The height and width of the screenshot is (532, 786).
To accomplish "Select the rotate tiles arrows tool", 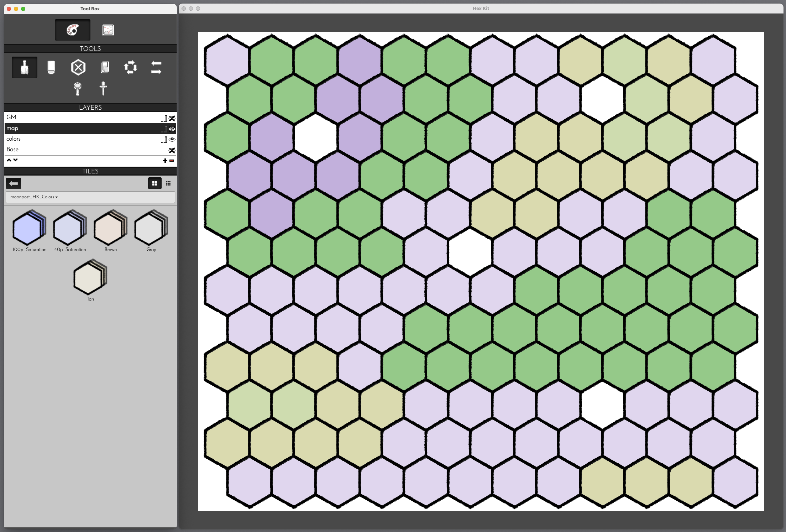I will tap(130, 67).
